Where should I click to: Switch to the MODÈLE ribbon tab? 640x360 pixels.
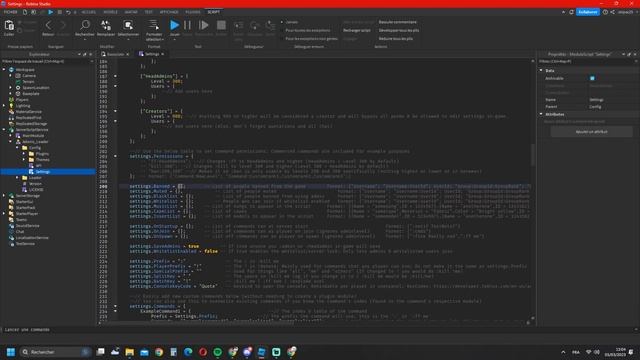click(x=110, y=12)
